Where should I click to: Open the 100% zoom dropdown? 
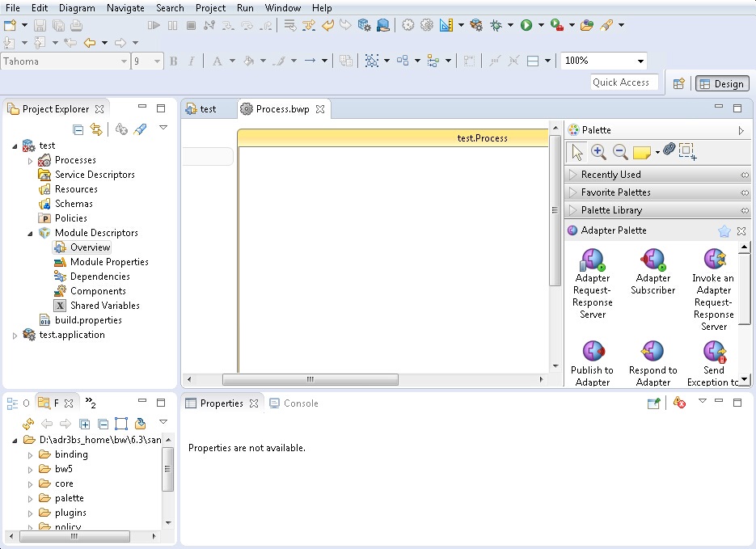(640, 61)
